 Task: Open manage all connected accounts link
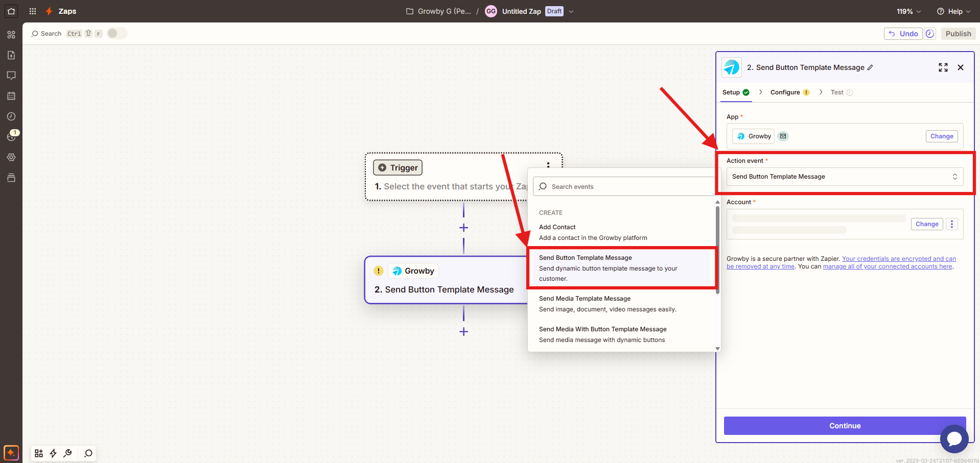888,266
